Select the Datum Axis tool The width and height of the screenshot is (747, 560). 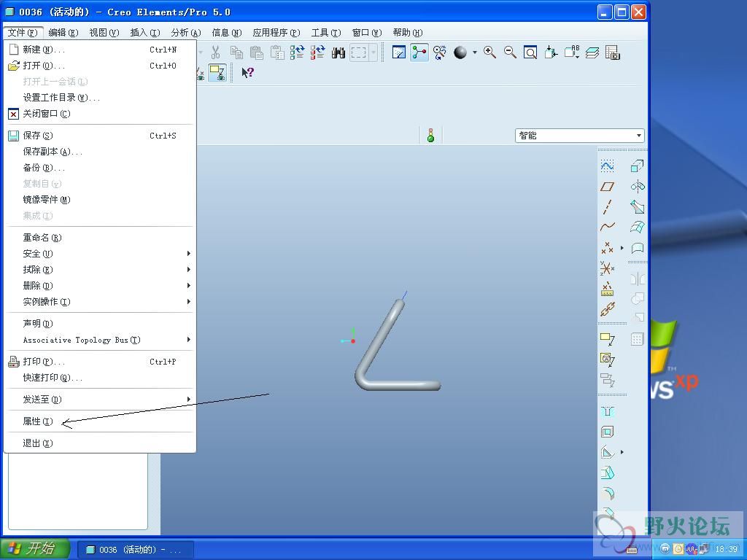[x=608, y=207]
